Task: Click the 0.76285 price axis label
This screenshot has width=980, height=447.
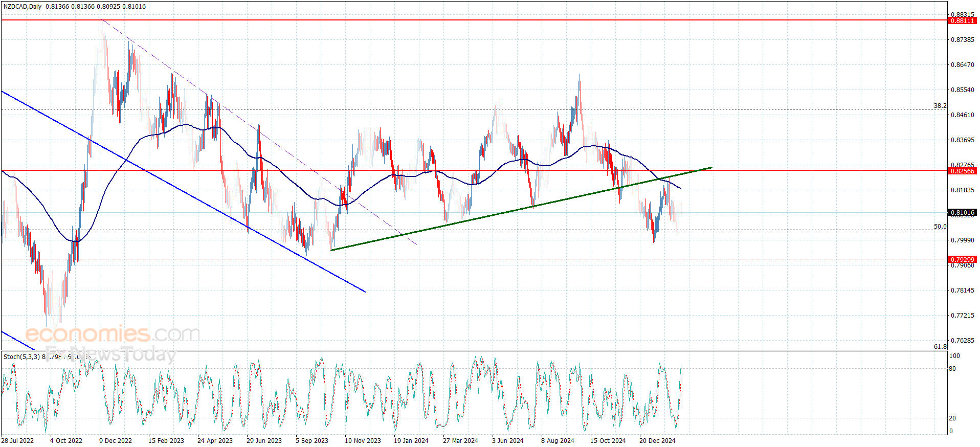Action: [x=962, y=341]
